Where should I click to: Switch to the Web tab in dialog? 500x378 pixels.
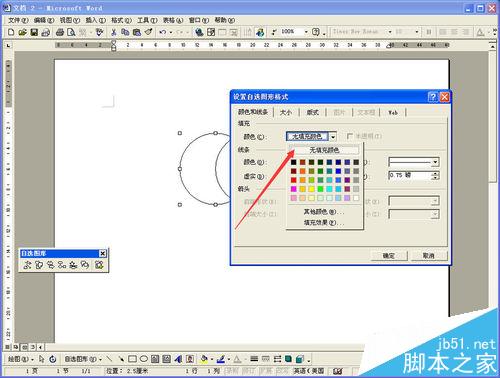pyautogui.click(x=393, y=113)
